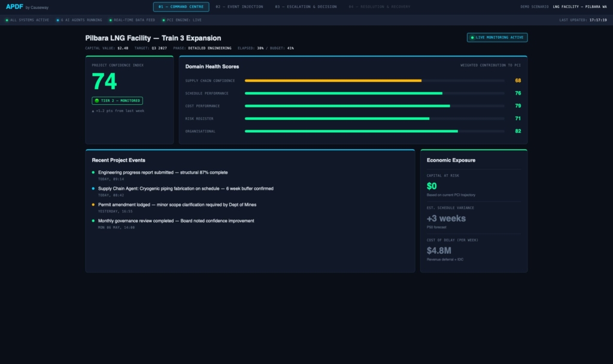Click the bullet beside Engineering progress event

93,172
